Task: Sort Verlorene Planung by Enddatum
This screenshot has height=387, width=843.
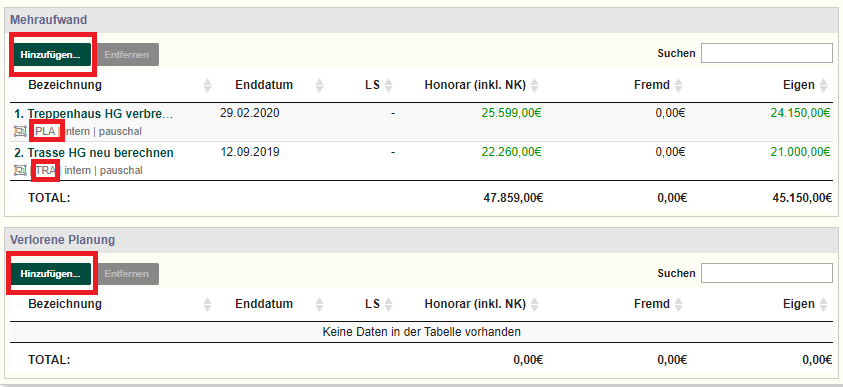Action: click(264, 304)
